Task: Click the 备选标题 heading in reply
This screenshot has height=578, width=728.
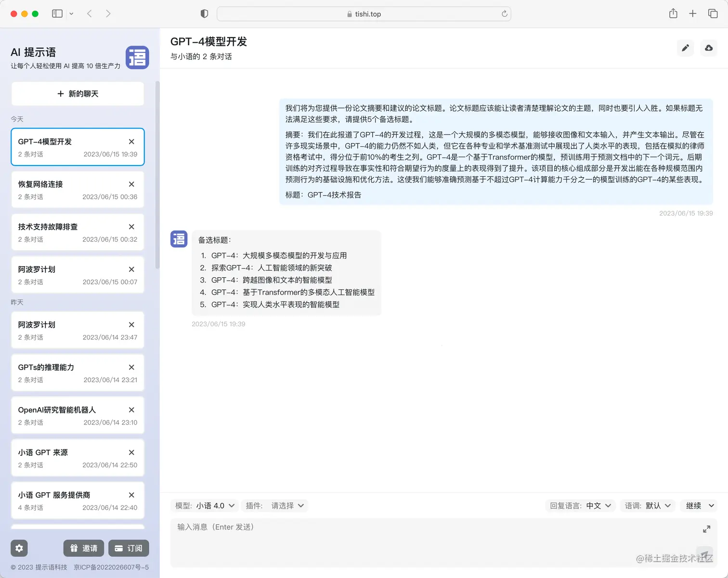Action: (215, 240)
